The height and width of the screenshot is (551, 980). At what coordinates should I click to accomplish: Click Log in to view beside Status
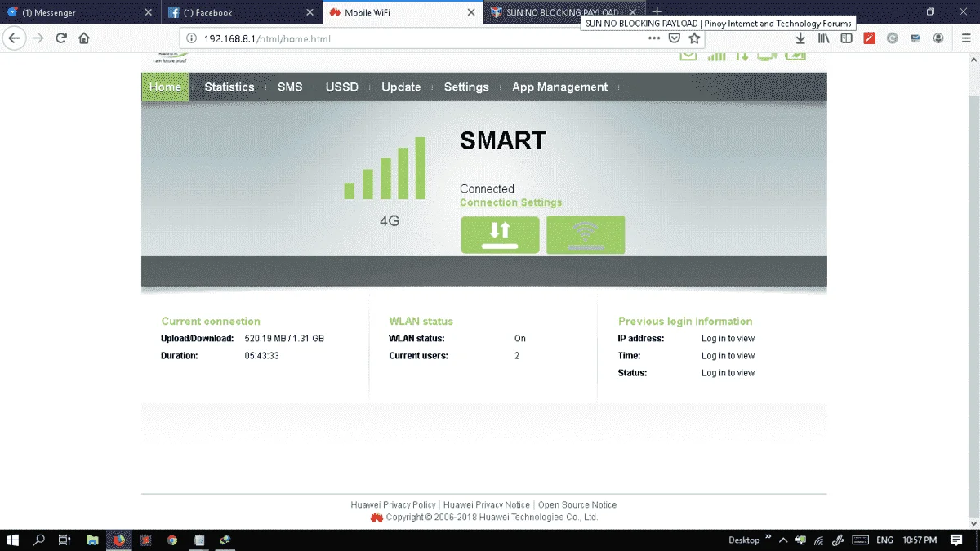click(728, 373)
